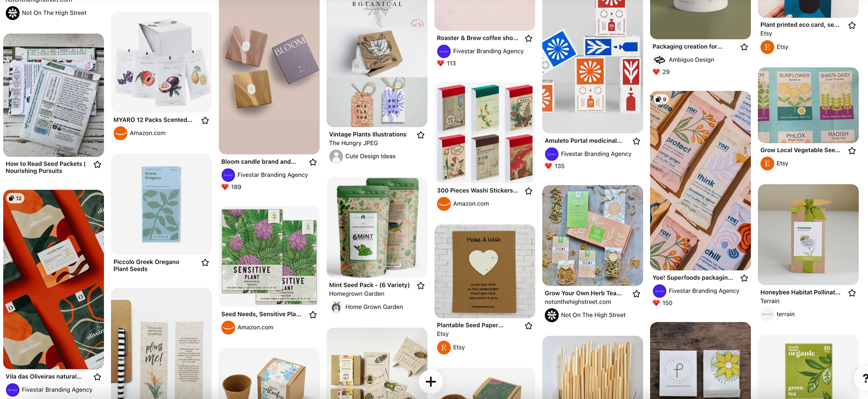This screenshot has height=399, width=868.
Task: Open the Make A Wish seed paper image
Action: [x=485, y=271]
